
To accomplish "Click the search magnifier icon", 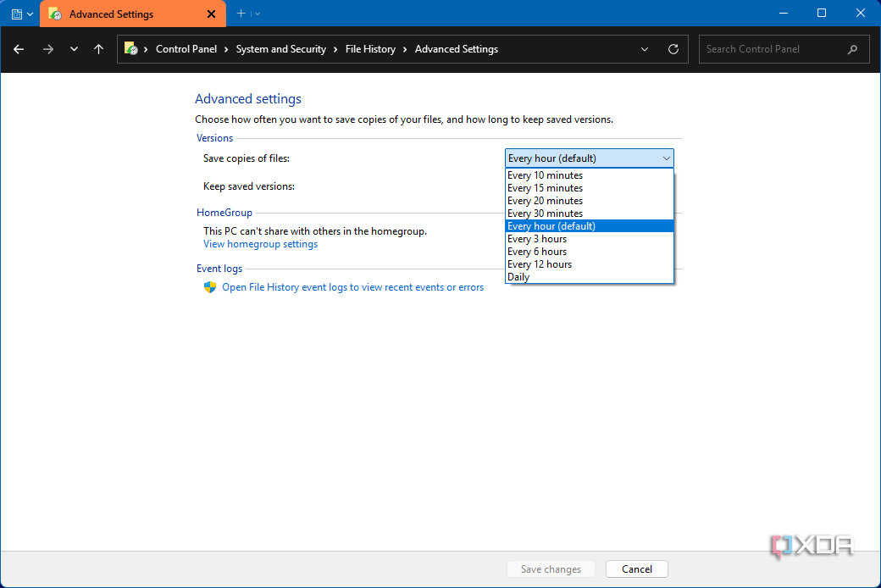I will click(852, 49).
